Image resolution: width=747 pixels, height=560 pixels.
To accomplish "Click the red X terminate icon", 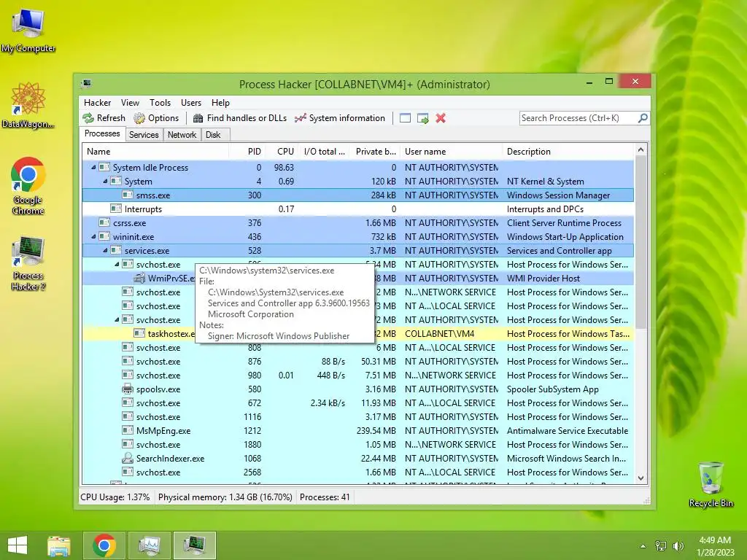I will click(x=441, y=118).
